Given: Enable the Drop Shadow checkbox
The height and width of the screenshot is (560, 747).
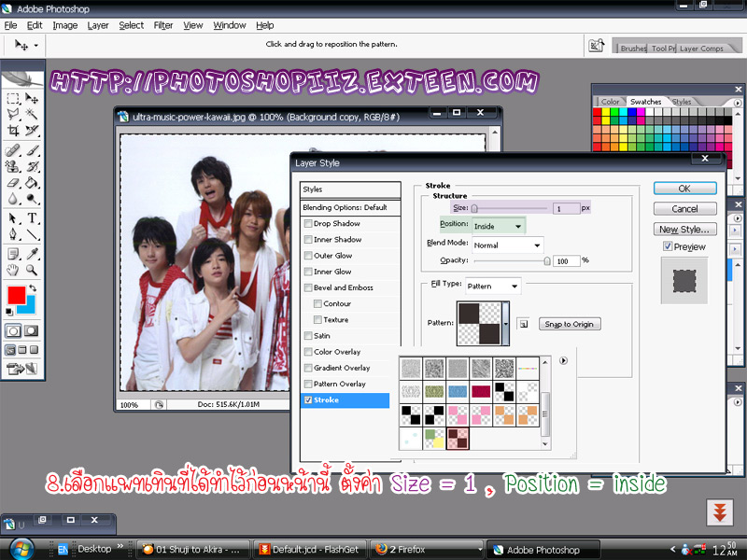Looking at the screenshot, I should coord(308,224).
